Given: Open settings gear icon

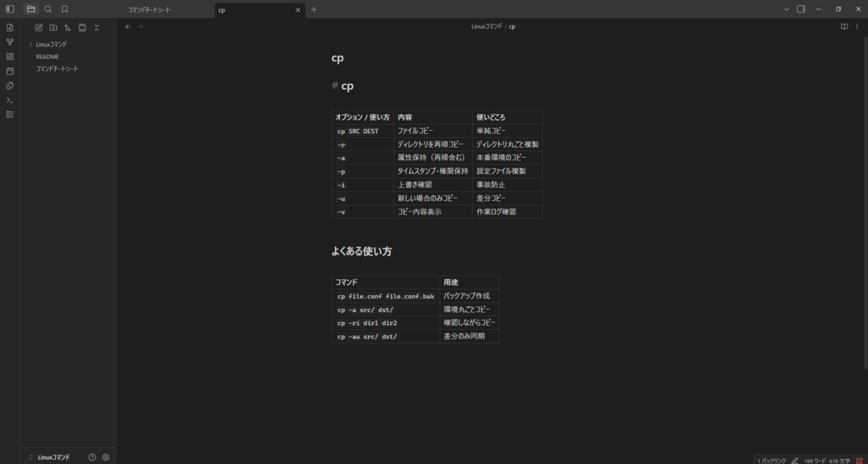Looking at the screenshot, I should pyautogui.click(x=106, y=457).
